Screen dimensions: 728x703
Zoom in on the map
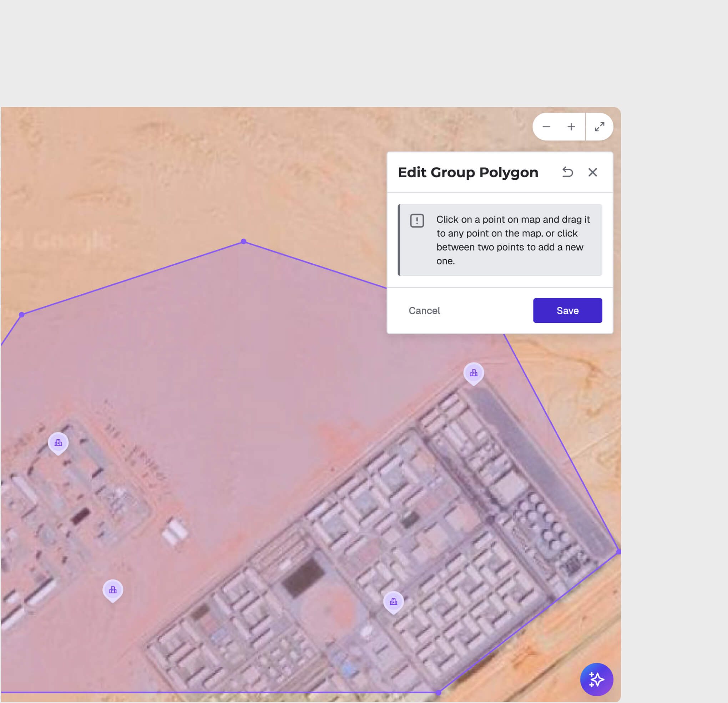(x=571, y=127)
